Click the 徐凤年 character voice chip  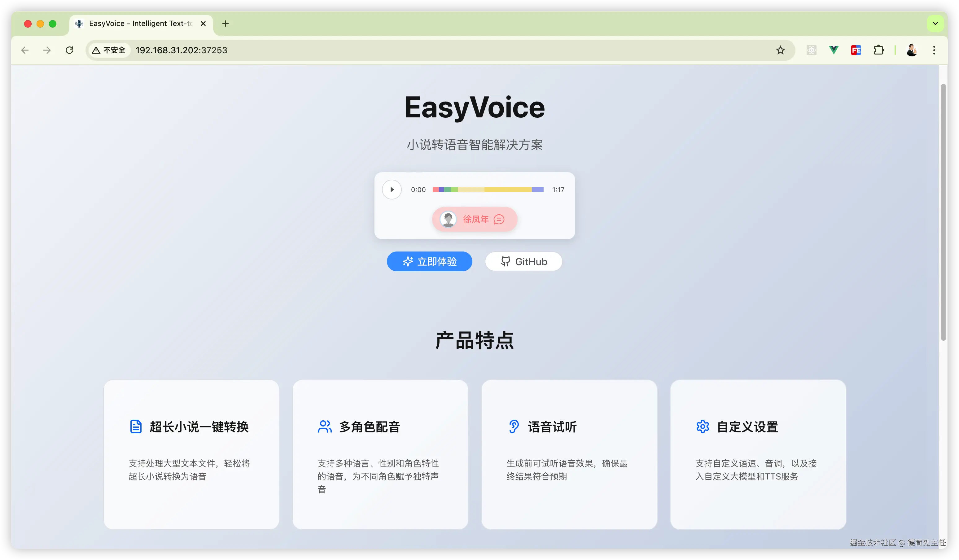(x=475, y=219)
